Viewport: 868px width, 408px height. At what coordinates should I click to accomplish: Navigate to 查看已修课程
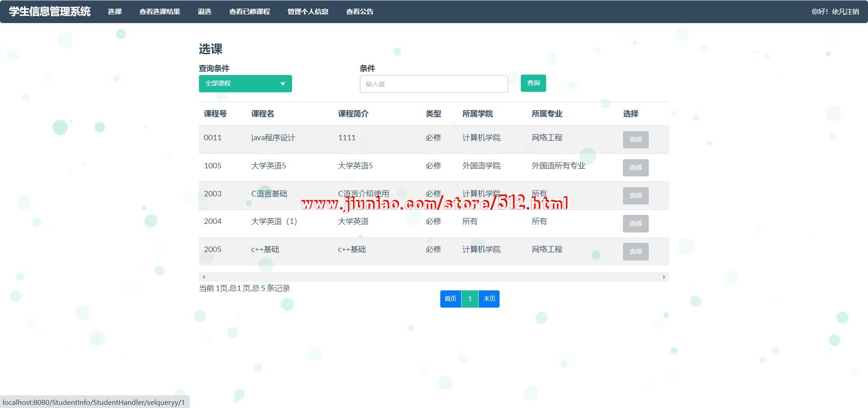(x=250, y=12)
